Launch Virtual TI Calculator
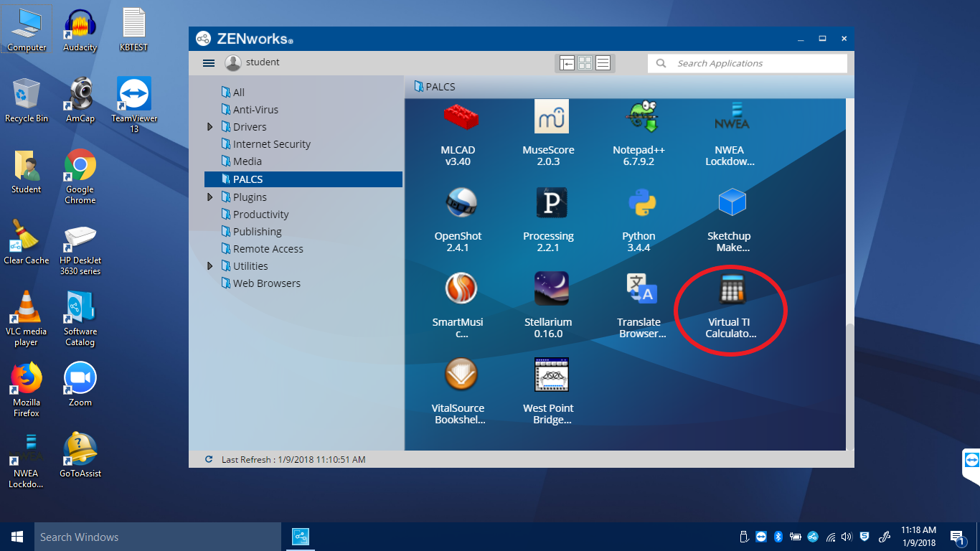This screenshot has width=980, height=551. pyautogui.click(x=731, y=306)
